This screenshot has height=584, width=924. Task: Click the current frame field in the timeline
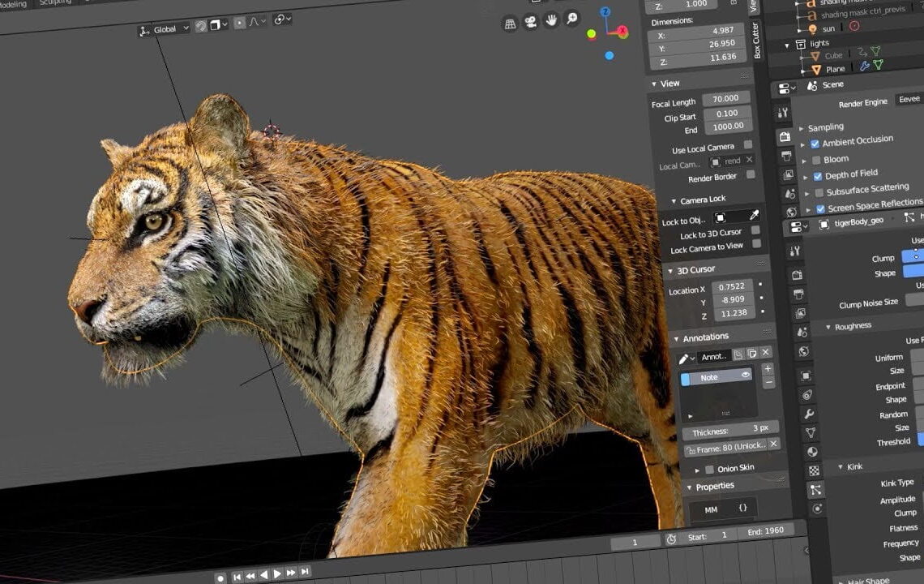[x=636, y=540]
